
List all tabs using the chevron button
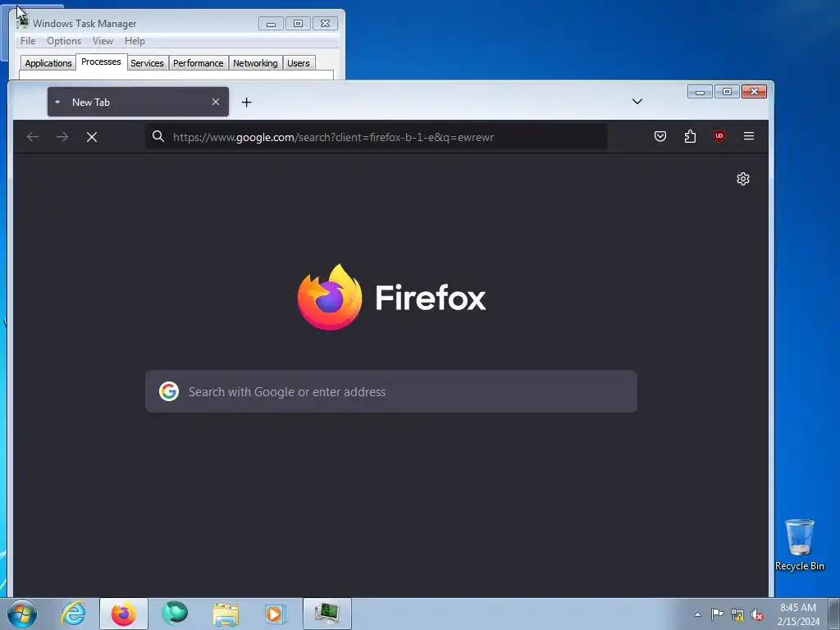click(637, 102)
